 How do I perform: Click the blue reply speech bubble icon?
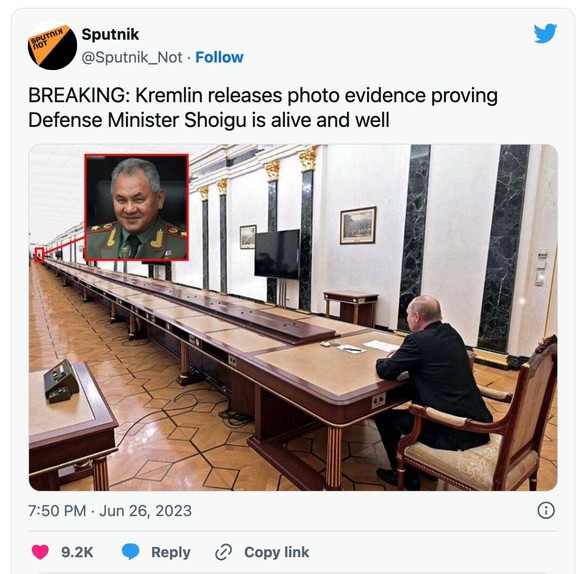point(131,552)
